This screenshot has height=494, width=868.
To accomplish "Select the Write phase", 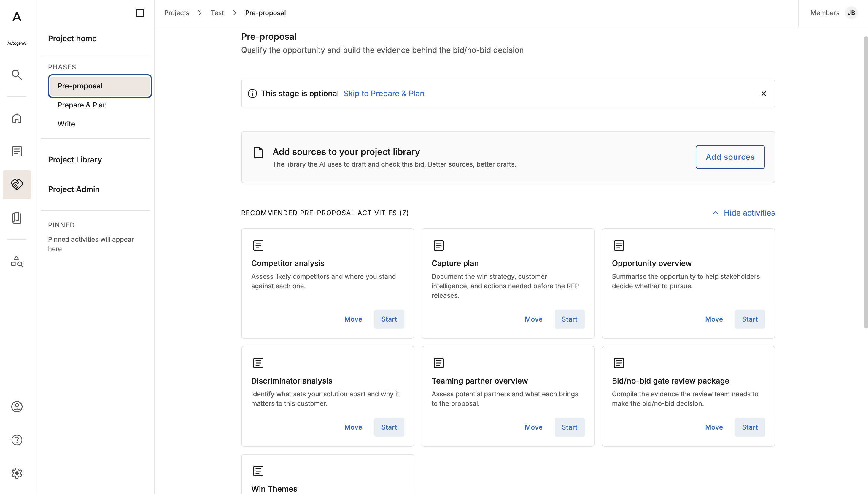I will (66, 124).
